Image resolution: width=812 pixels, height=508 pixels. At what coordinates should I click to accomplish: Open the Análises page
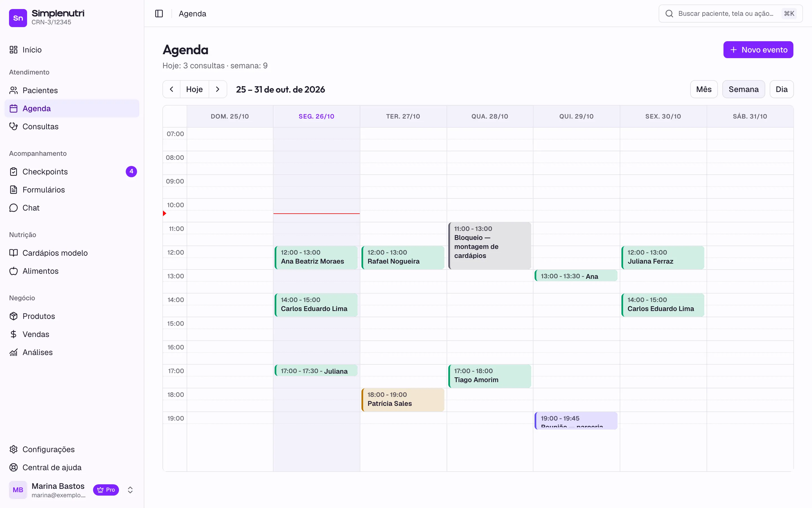(72, 352)
